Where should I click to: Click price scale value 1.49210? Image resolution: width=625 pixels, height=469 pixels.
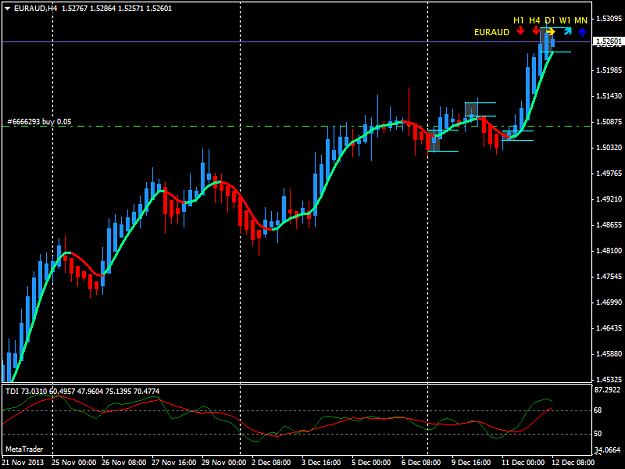[609, 199]
